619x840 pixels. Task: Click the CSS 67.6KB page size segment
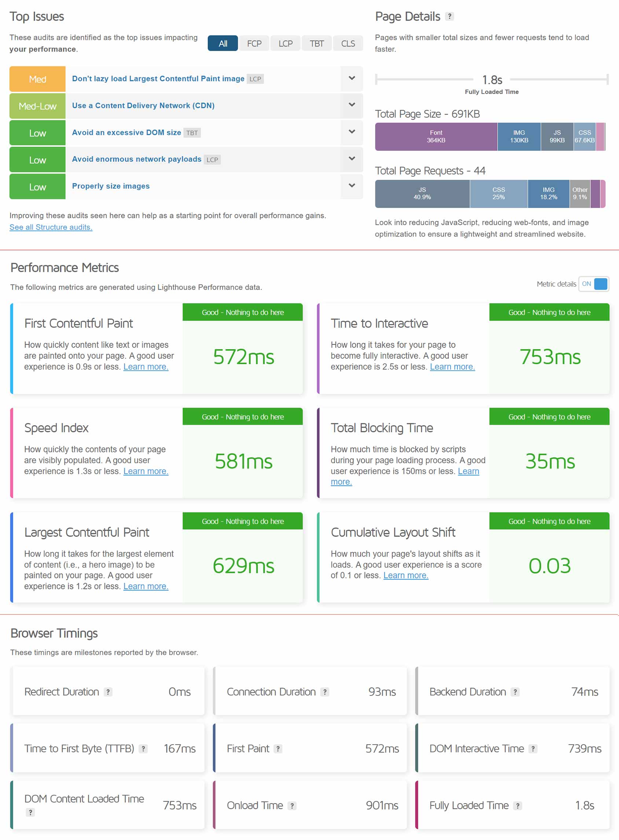pos(585,137)
